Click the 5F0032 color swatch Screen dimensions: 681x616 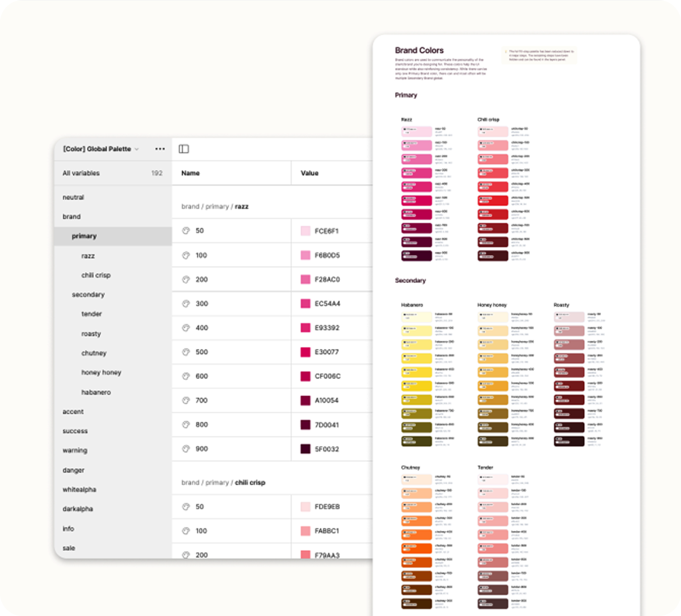pos(305,449)
